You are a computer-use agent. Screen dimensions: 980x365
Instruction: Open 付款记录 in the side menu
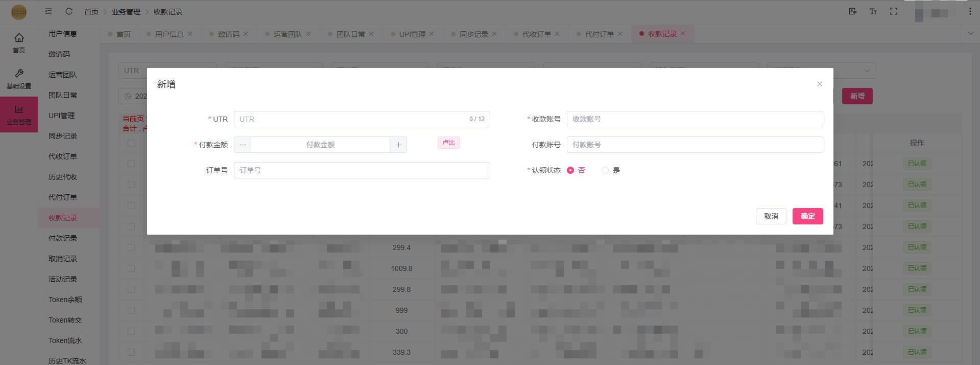(x=63, y=238)
